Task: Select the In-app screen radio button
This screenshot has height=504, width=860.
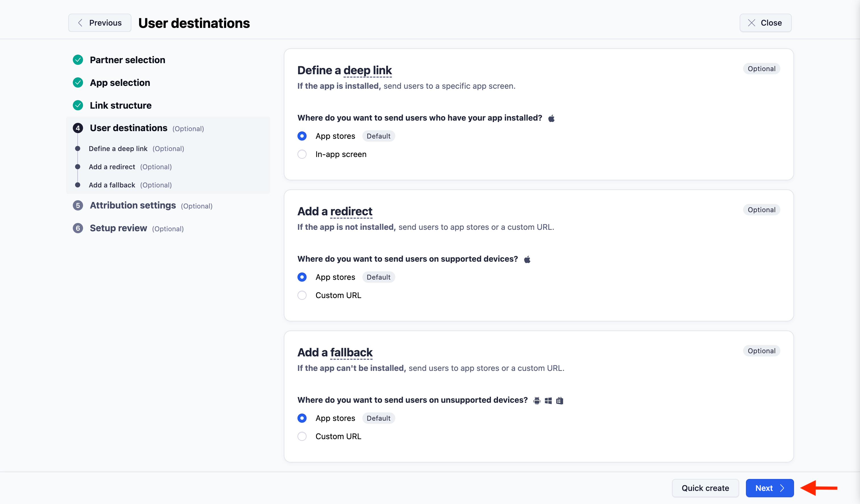Action: (302, 154)
